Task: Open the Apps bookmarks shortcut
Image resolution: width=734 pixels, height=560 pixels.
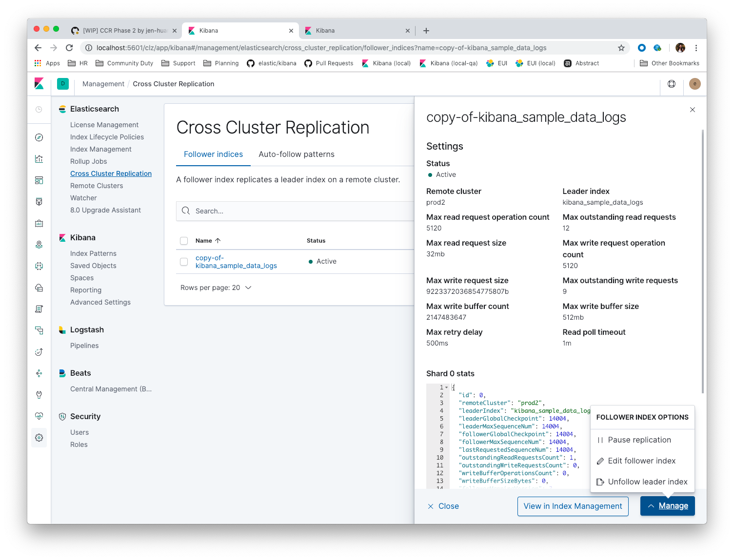Action: tap(47, 63)
